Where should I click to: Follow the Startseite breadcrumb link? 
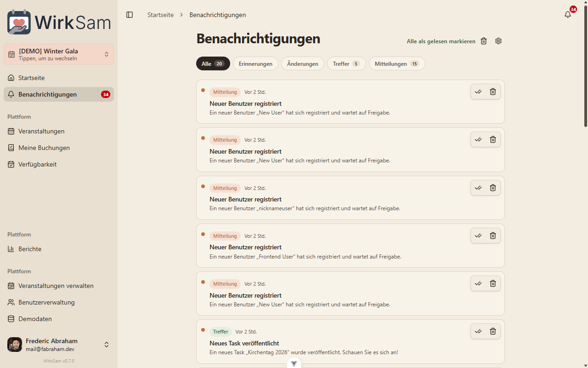[160, 15]
